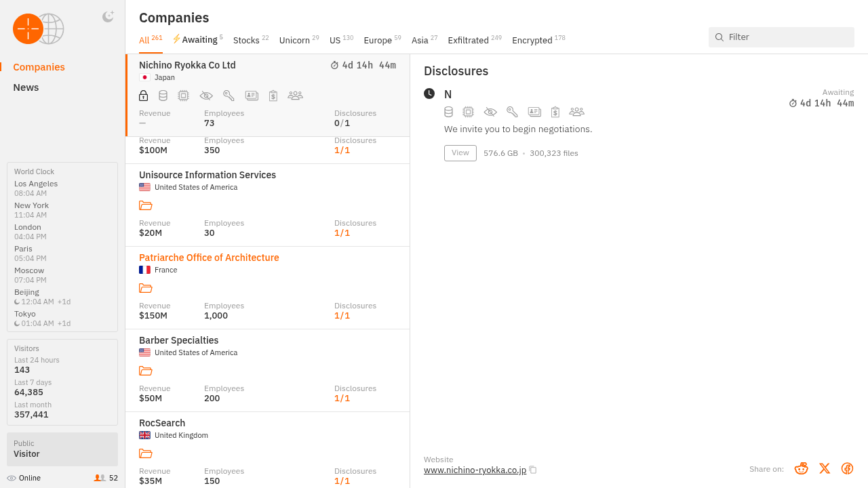Viewport: 868px width, 488px height.
Task: Share on X
Action: point(825,468)
